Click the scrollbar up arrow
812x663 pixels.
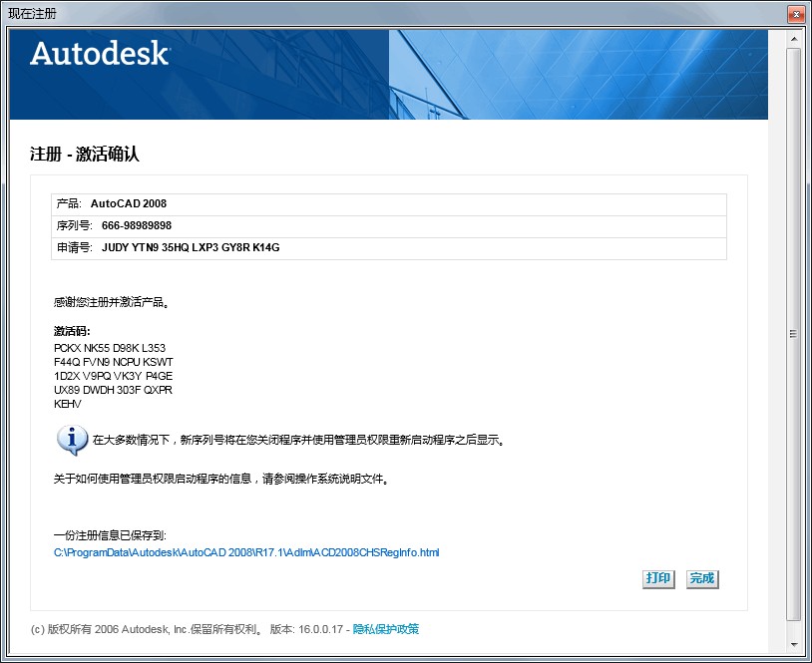(x=793, y=39)
